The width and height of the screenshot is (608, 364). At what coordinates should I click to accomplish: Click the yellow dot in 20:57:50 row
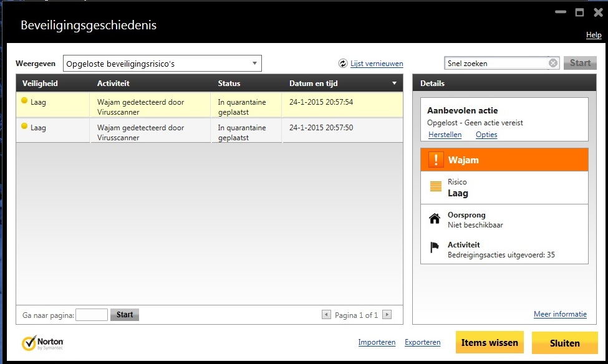pyautogui.click(x=24, y=126)
